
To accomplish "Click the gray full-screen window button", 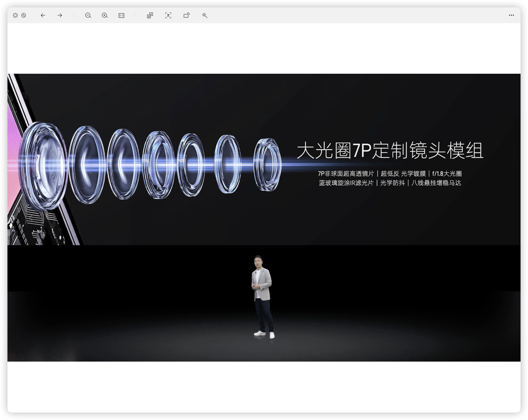I will click(x=24, y=15).
